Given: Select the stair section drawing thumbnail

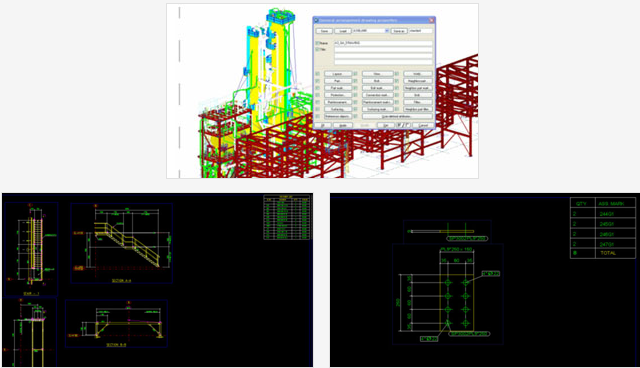Looking at the screenshot, I should (158, 280).
